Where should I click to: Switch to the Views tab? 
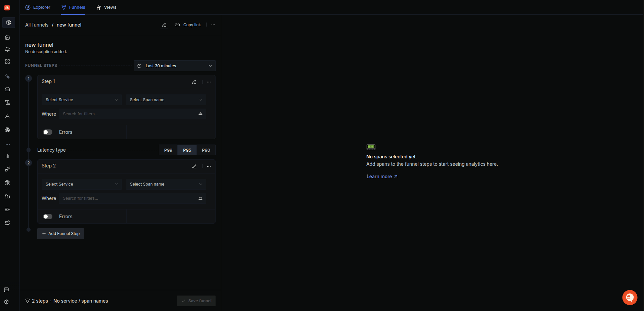click(106, 7)
